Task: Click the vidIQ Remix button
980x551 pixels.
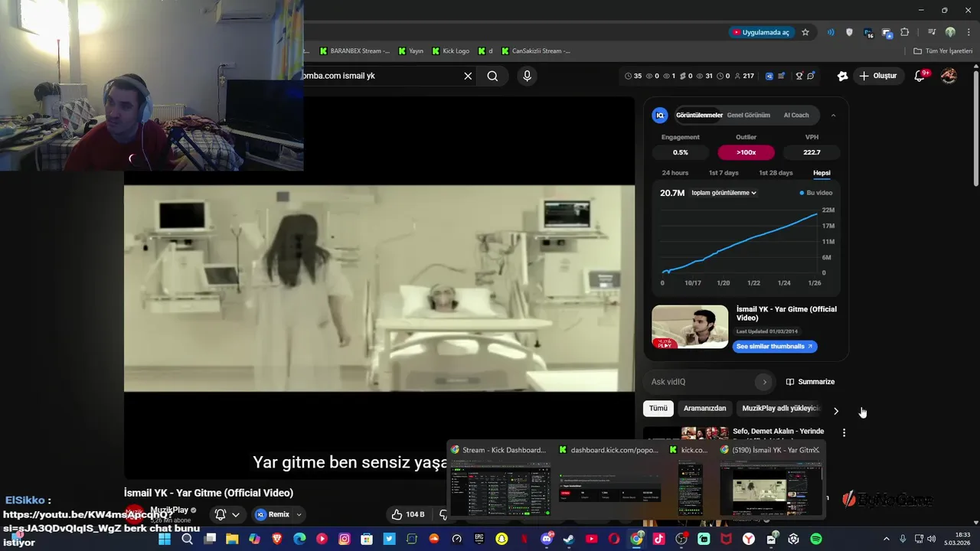Action: [x=273, y=514]
